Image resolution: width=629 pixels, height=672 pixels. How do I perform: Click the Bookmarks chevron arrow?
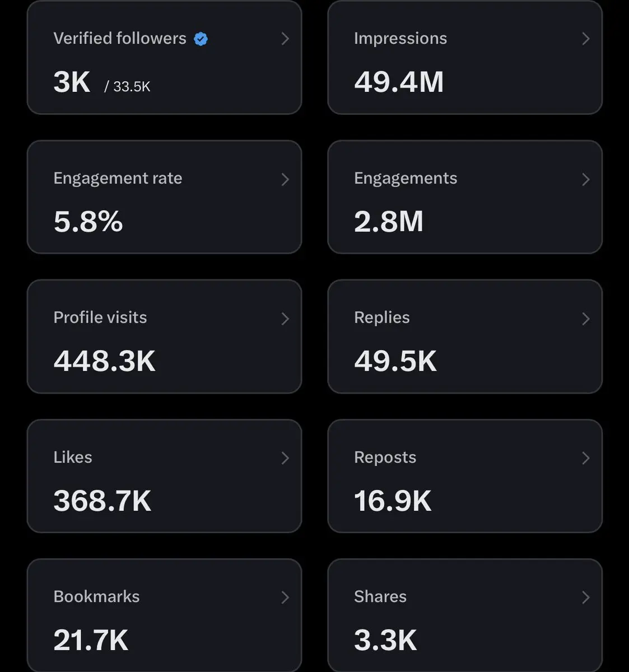pyautogui.click(x=285, y=598)
